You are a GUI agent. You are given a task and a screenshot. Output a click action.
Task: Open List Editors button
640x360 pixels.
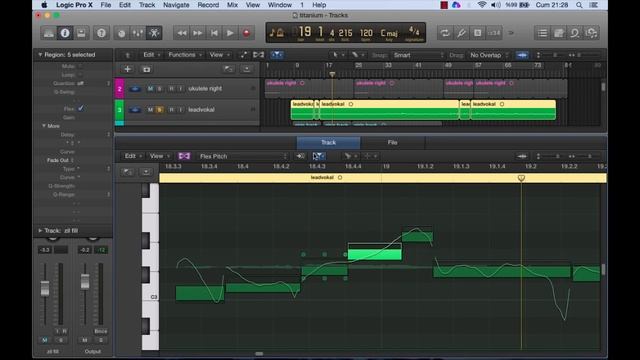(542, 33)
